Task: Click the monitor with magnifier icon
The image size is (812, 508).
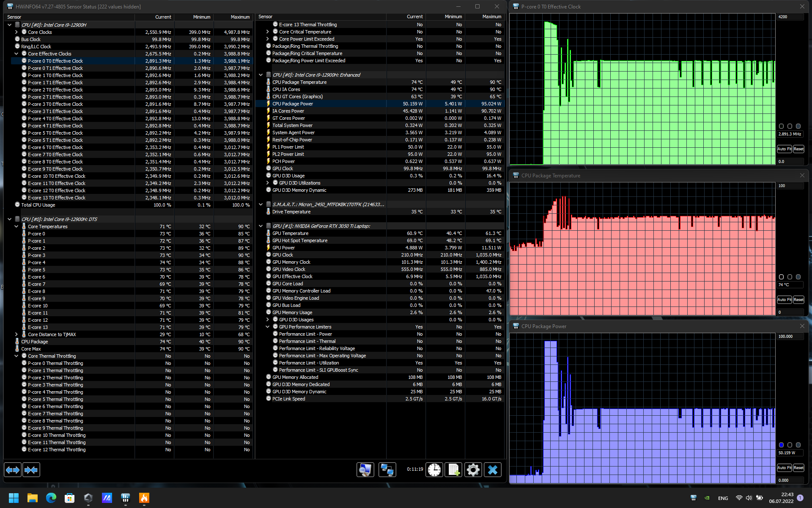Action: pyautogui.click(x=365, y=470)
